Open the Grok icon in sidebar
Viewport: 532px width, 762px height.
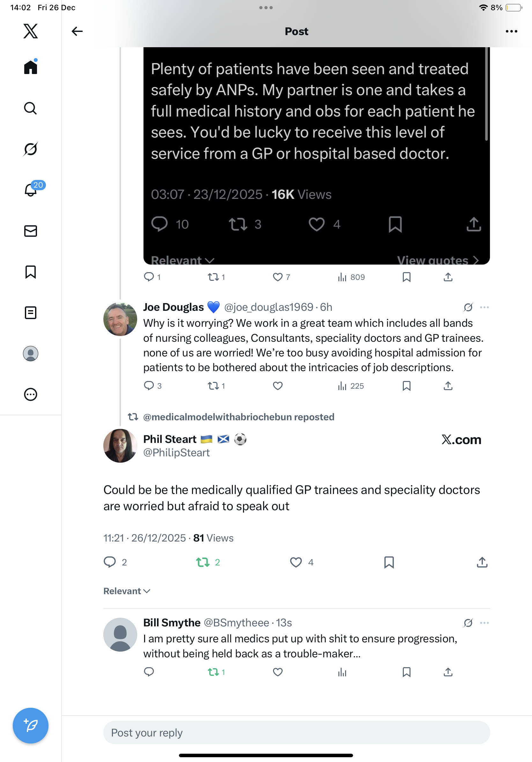(31, 149)
